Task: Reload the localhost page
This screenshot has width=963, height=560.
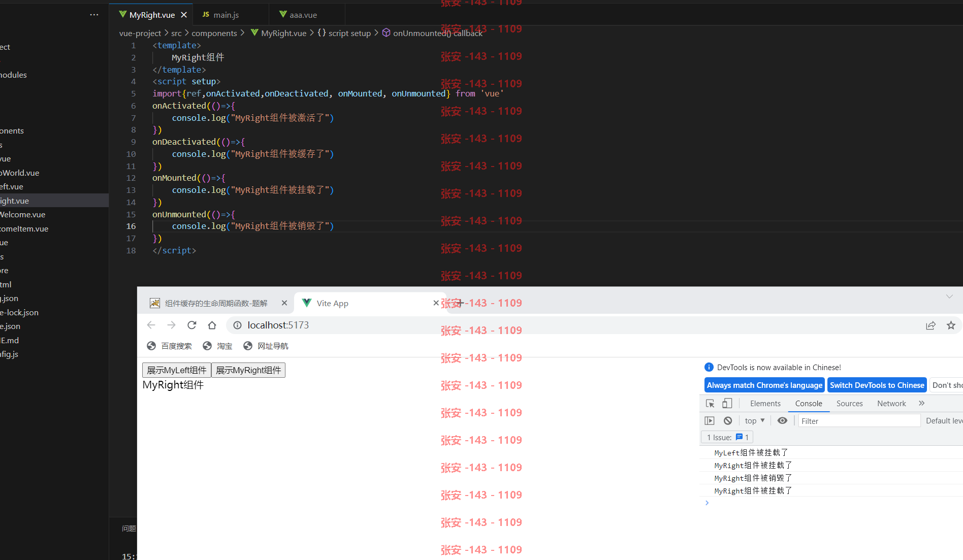Action: point(191,325)
